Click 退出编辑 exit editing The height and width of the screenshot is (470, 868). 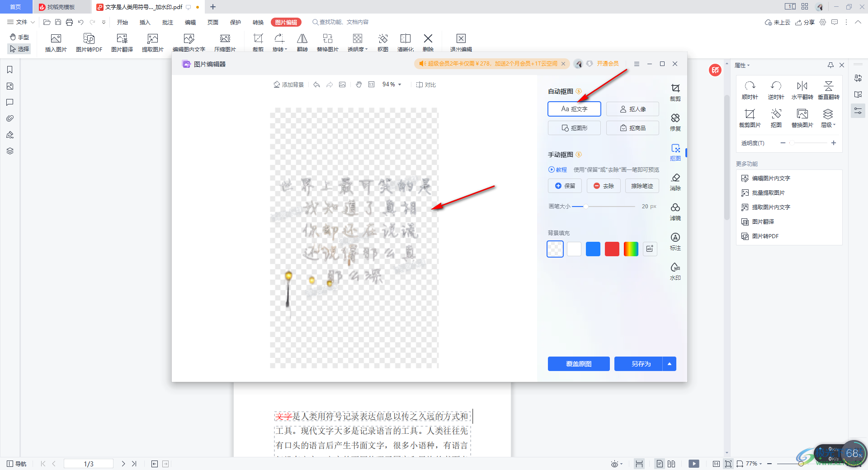(461, 42)
